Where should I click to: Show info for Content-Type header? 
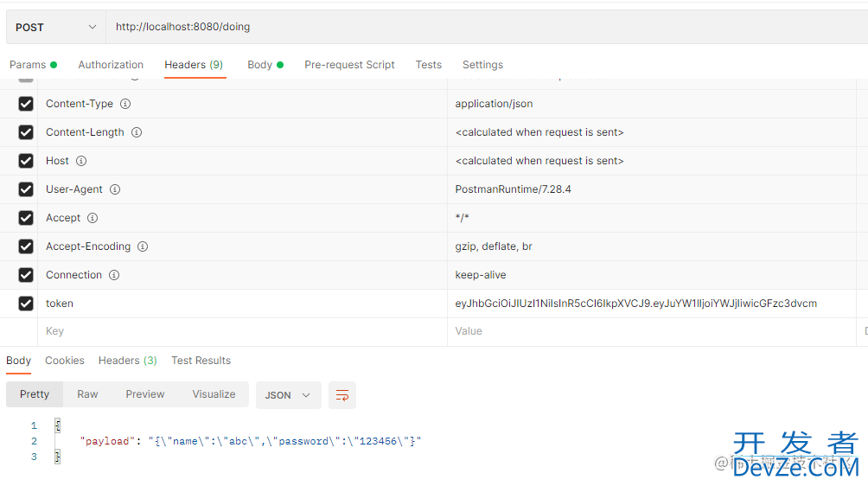(x=125, y=104)
